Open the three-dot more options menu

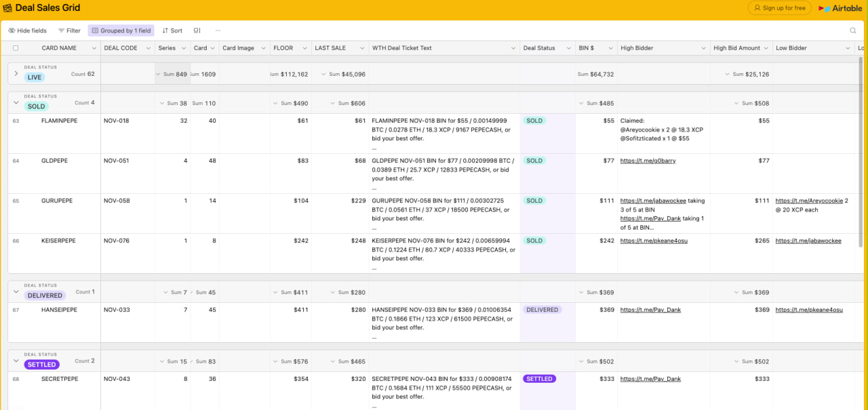218,30
